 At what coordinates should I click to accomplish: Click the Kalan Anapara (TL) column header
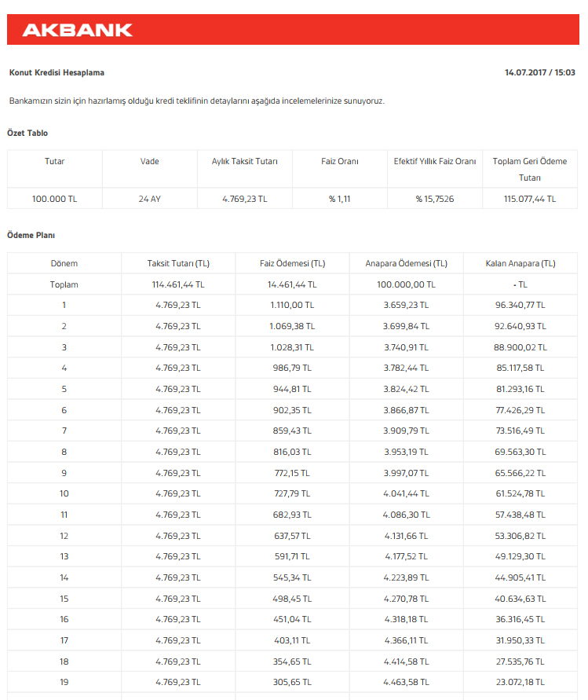[520, 263]
